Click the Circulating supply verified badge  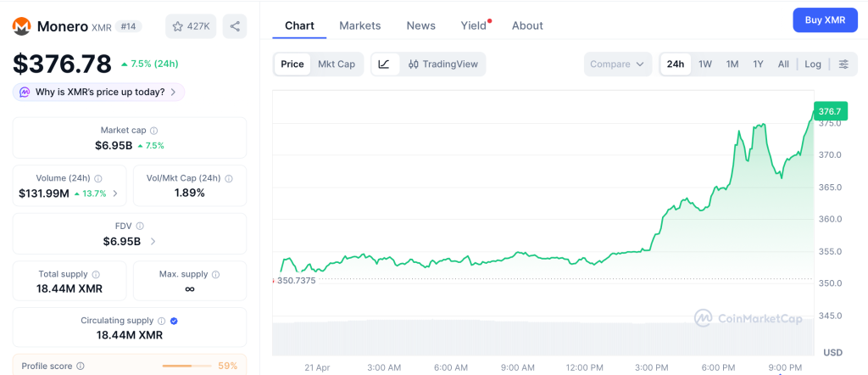[174, 321]
